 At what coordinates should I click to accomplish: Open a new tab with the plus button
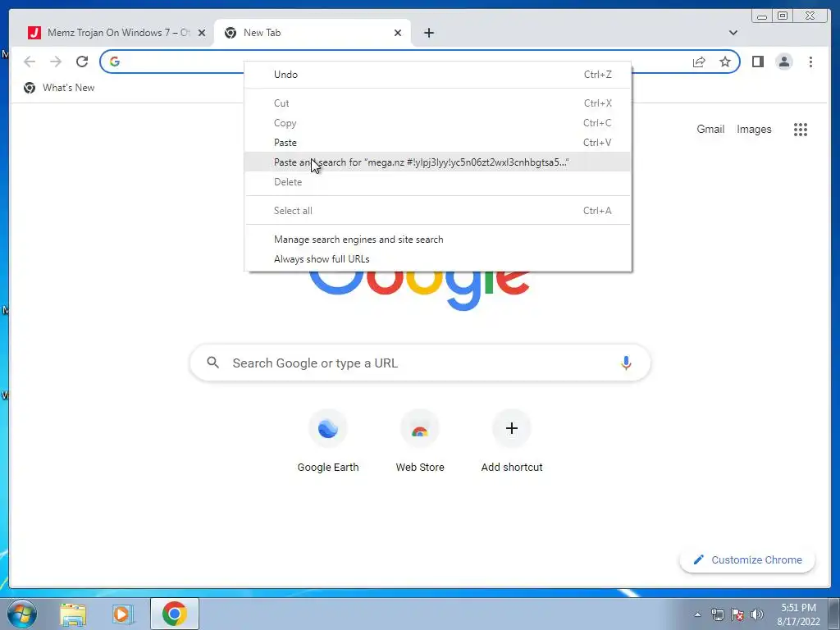coord(428,33)
